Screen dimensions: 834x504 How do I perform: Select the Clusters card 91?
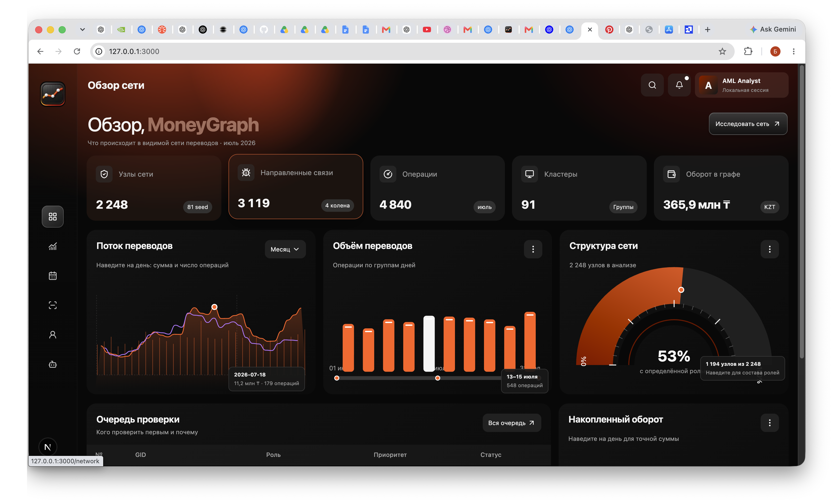pos(579,188)
